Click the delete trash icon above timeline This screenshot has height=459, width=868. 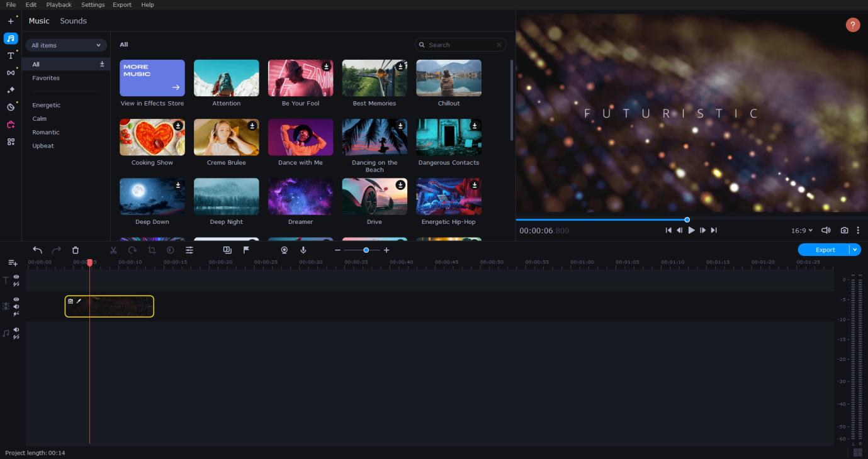76,250
